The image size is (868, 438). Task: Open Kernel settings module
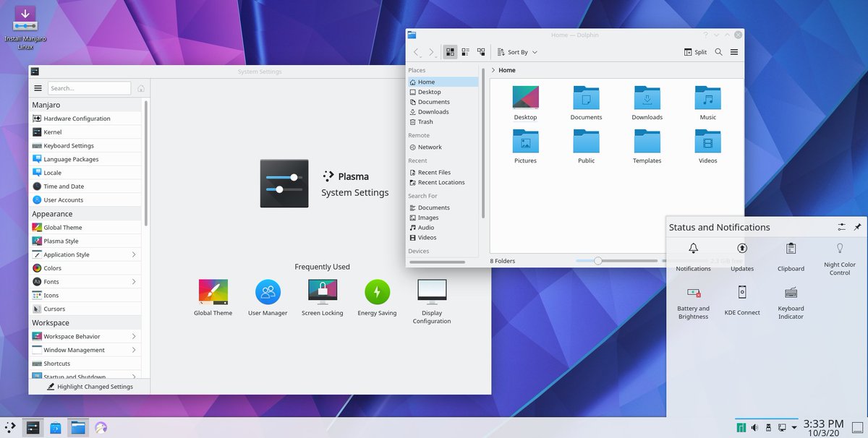(x=86, y=132)
